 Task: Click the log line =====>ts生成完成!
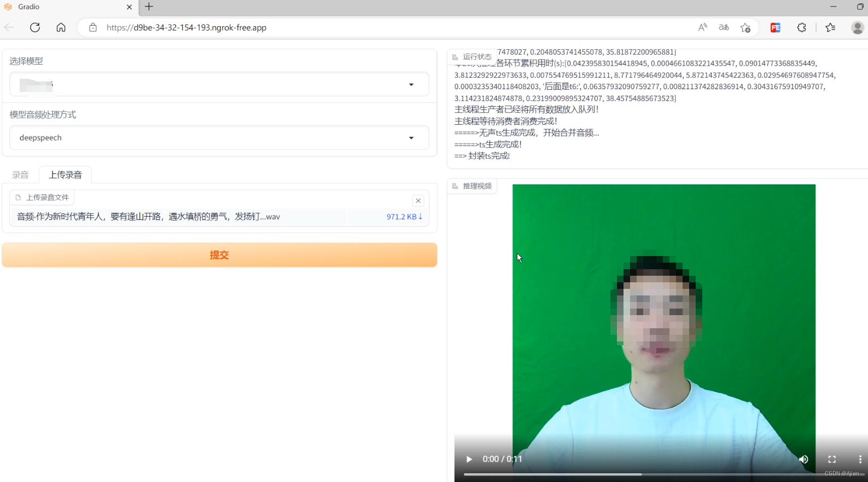tap(488, 144)
